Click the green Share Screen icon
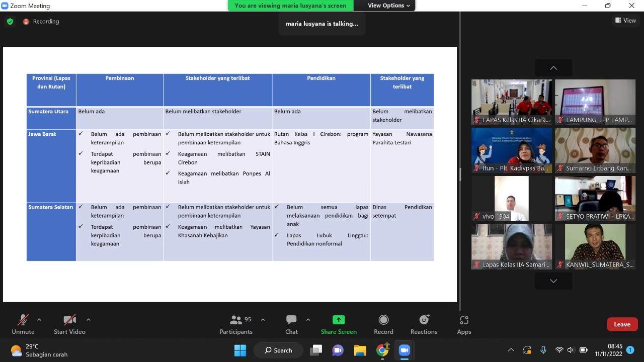Screen dimensions: 644x362 click(339, 320)
